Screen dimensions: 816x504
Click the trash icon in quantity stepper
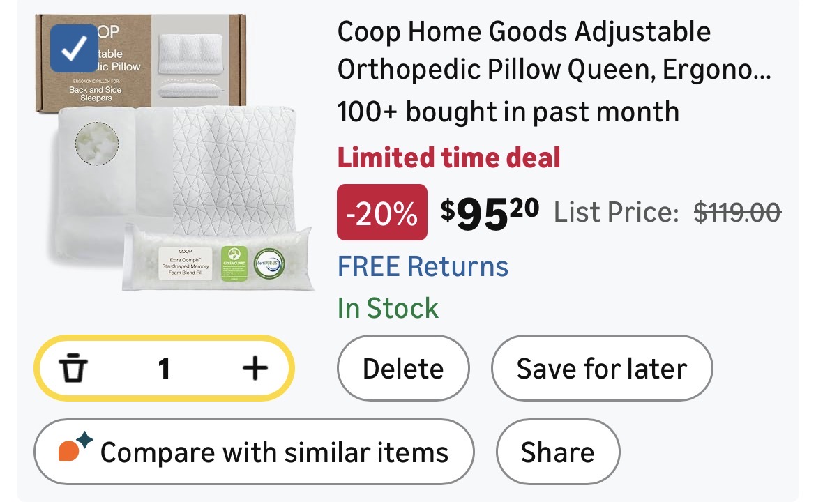[x=73, y=368]
